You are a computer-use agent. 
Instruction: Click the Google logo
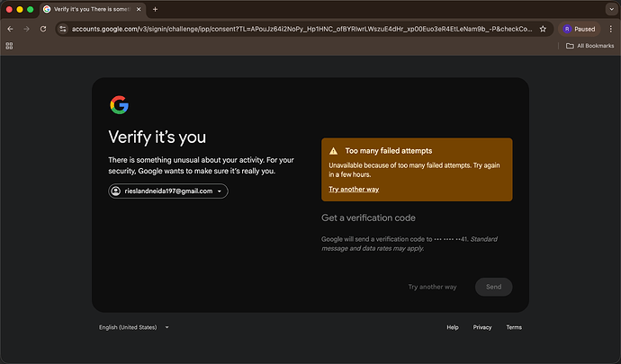pyautogui.click(x=119, y=105)
